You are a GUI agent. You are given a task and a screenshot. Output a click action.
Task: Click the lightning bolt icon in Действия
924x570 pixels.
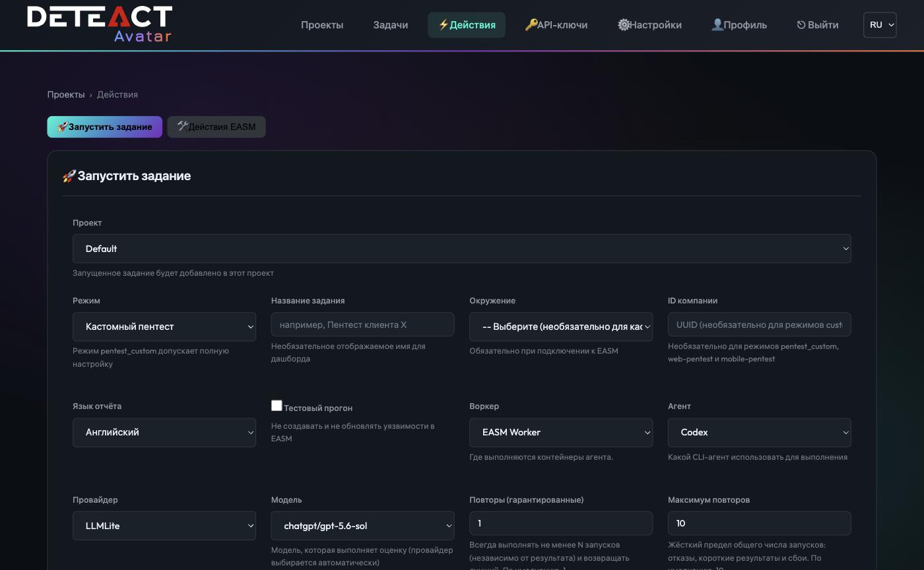coord(444,25)
